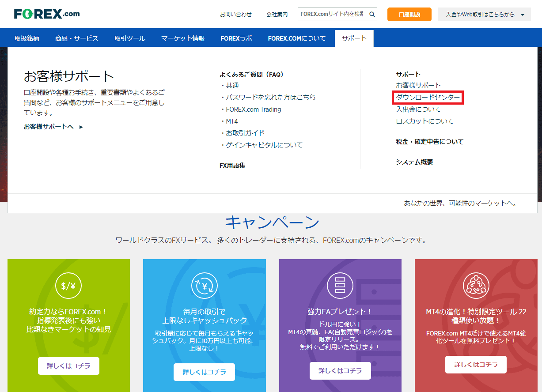Click the MT4 tools circular icon
542x392 pixels.
point(476,286)
